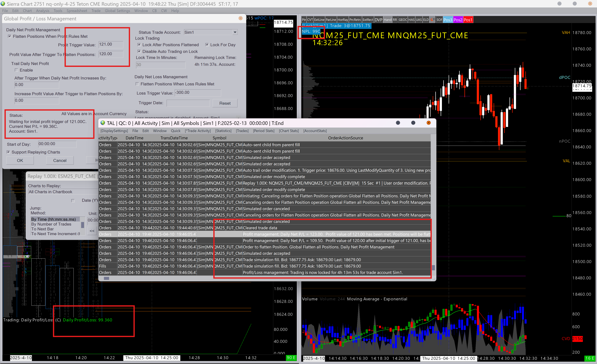Enable Flatten Positions When Loss Rules Met
This screenshot has height=364, width=597.
[x=137, y=84]
